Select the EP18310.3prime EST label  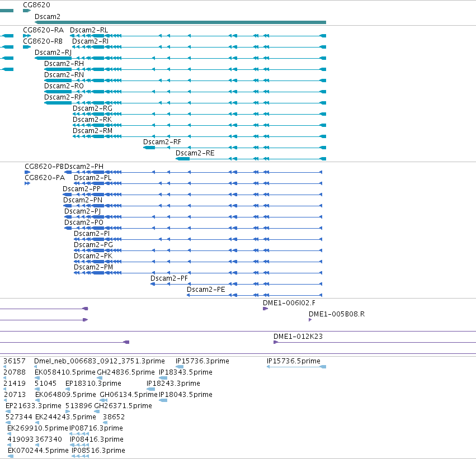(93, 384)
